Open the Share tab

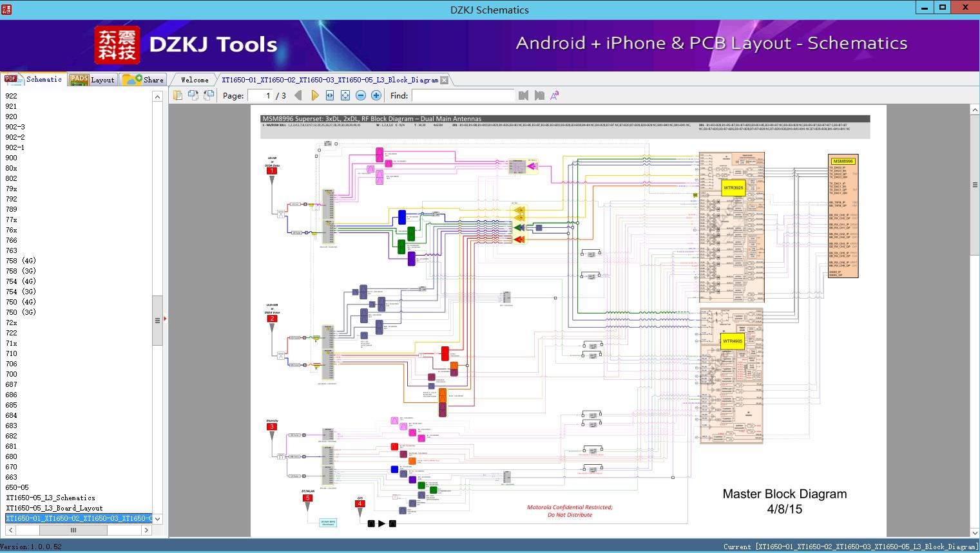click(143, 80)
